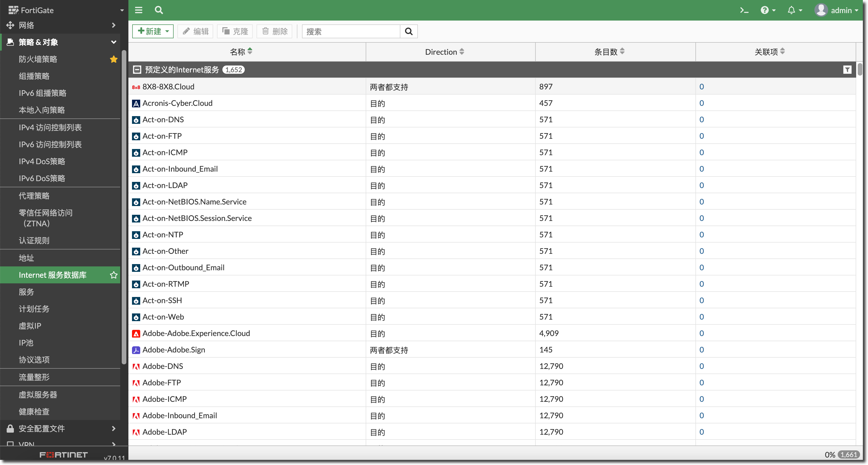The height and width of the screenshot is (465, 868).
Task: Click the help question mark icon
Action: coord(765,10)
